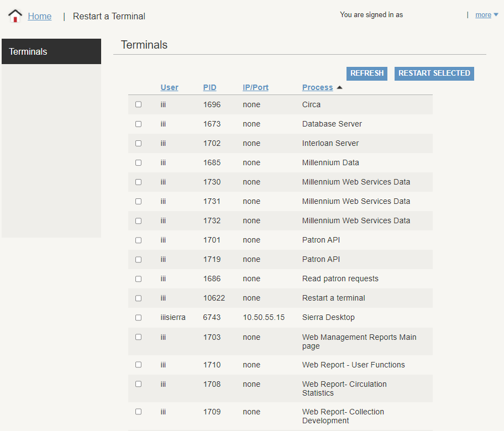Select checkbox for Millennium Data PID 1685
The image size is (504, 431).
pos(138,162)
